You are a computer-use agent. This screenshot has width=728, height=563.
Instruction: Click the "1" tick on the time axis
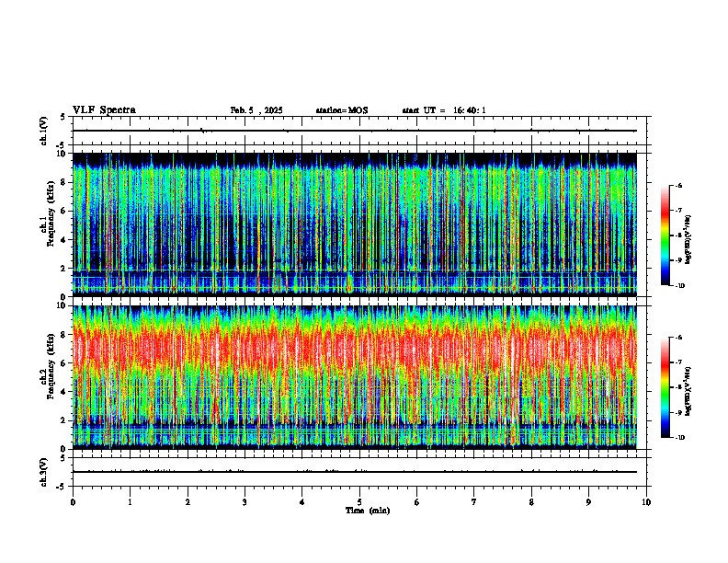click(x=131, y=502)
